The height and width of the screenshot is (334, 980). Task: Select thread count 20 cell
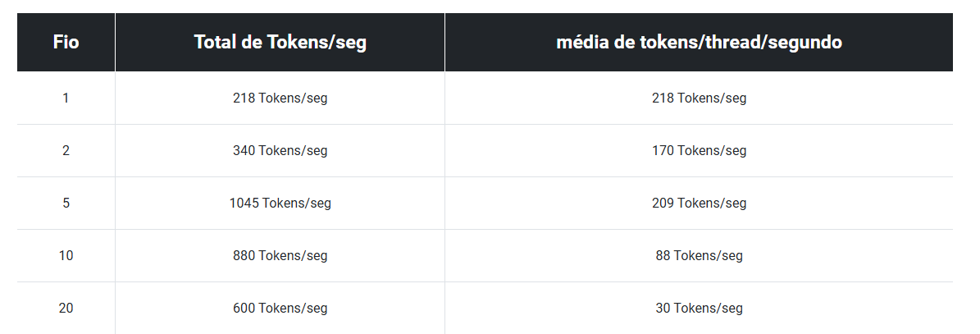pyautogui.click(x=66, y=308)
